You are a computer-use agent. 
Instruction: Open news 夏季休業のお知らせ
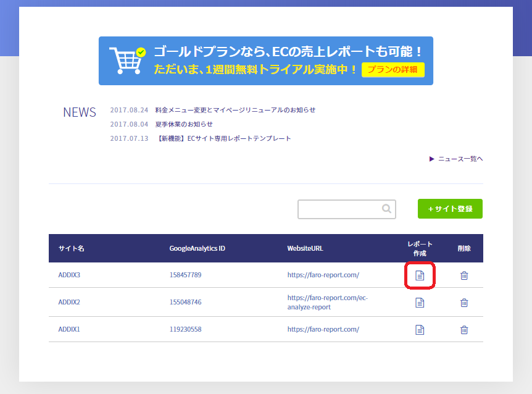click(x=184, y=124)
